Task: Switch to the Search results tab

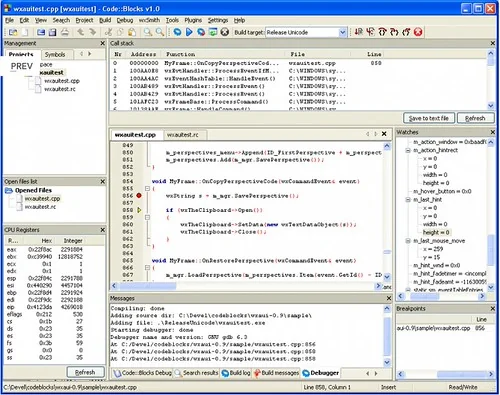Action: coord(196,373)
